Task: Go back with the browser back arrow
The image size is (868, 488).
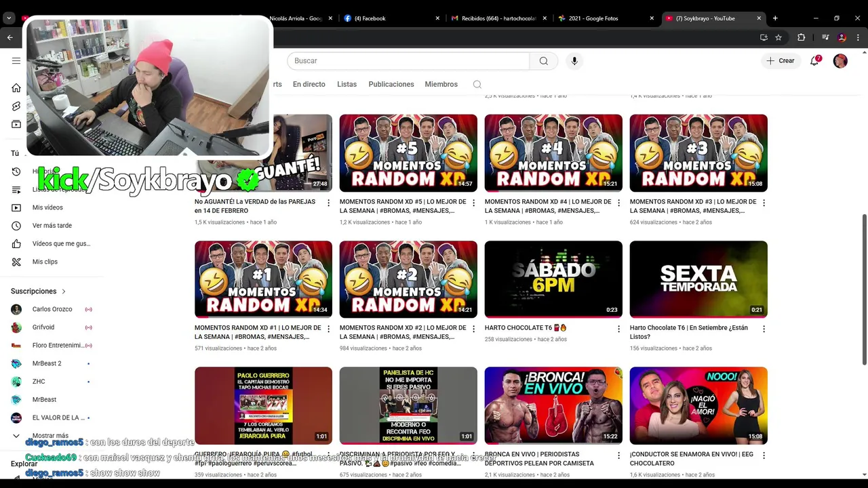Action: pyautogui.click(x=10, y=37)
